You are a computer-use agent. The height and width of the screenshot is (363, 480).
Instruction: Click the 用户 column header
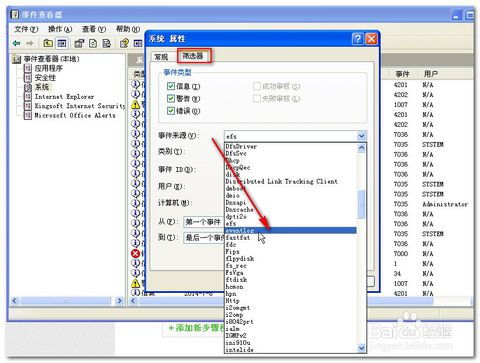[431, 74]
